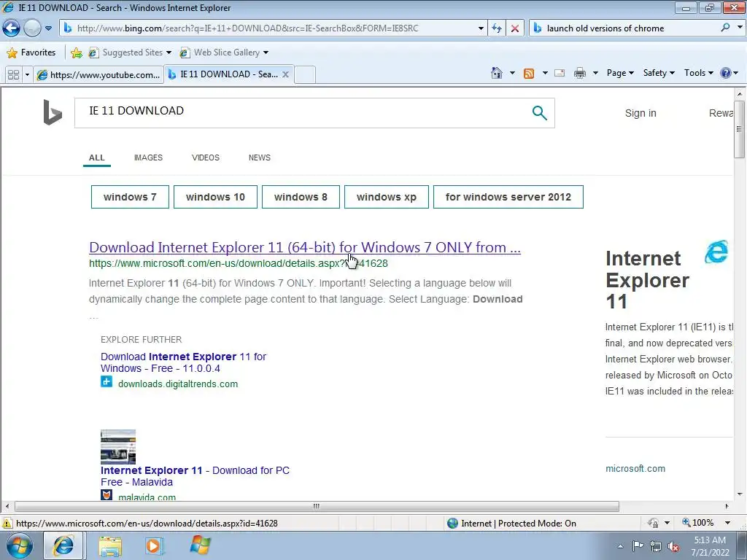Click the Refresh button beside address bar
Screen dimensions: 747x560
pyautogui.click(x=497, y=28)
